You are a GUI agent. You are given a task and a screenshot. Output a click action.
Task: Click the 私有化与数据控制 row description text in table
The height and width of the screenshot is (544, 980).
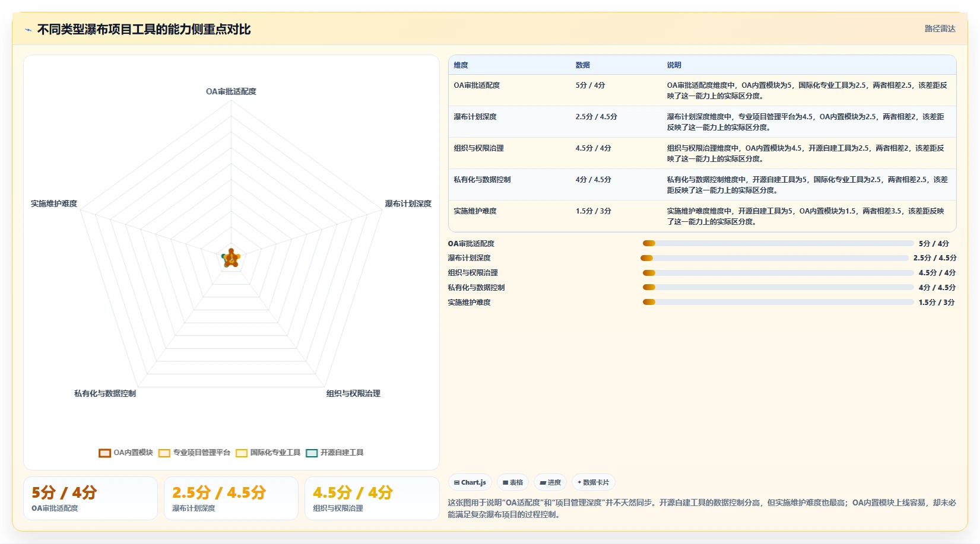click(x=807, y=185)
